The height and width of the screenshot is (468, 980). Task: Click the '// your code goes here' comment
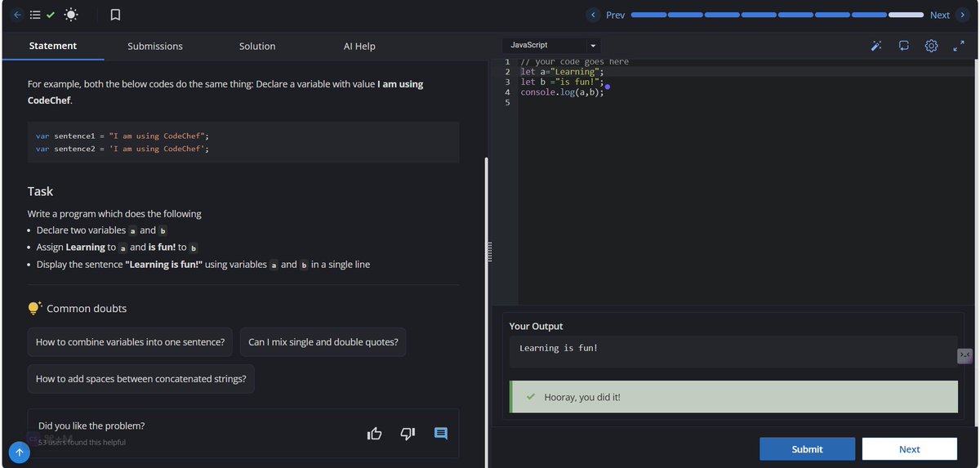pyautogui.click(x=575, y=62)
